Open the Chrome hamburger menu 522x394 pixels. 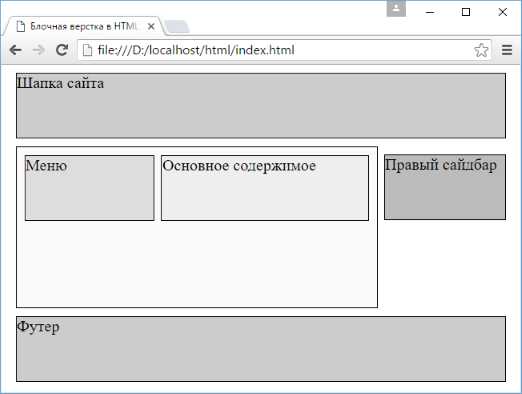507,50
